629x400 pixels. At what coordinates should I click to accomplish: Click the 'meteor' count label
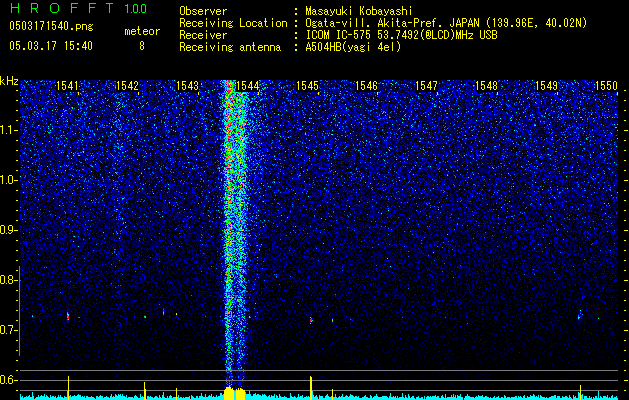(x=142, y=32)
